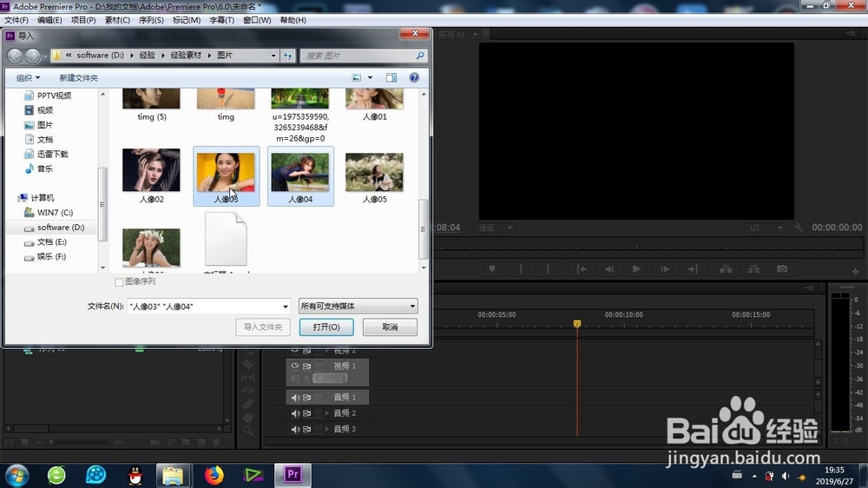Click the timeline playhead marker
The image size is (868, 488).
tap(577, 324)
